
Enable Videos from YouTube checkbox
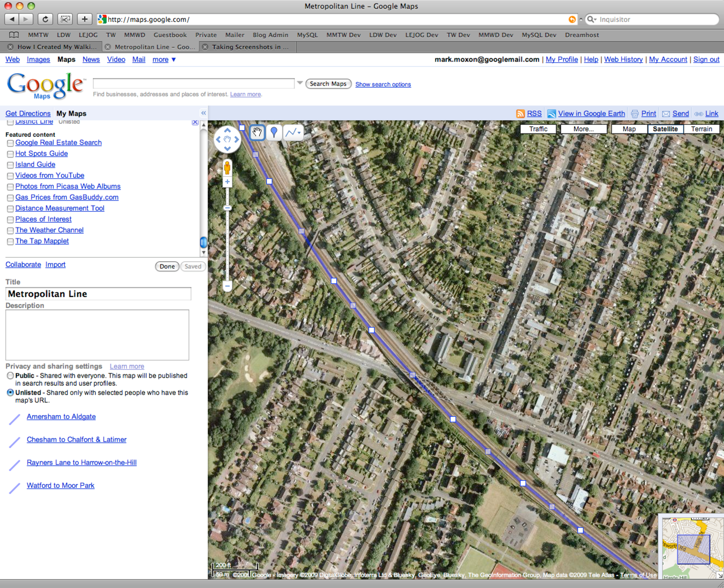pos(10,176)
